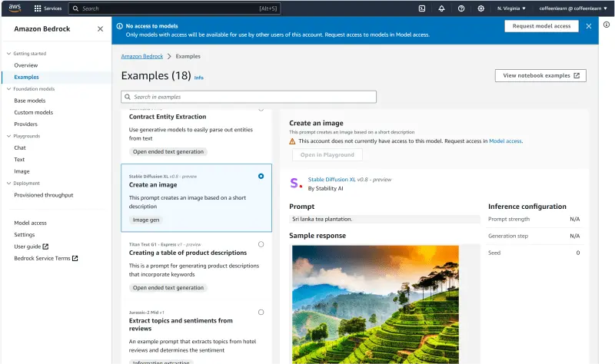Open Provisioned throughput

(44, 195)
